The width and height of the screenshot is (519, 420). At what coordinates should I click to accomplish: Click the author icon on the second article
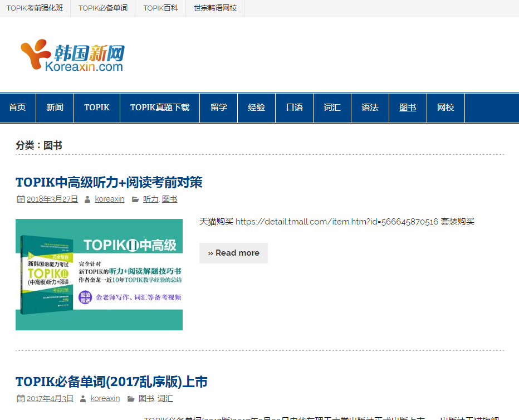(83, 398)
